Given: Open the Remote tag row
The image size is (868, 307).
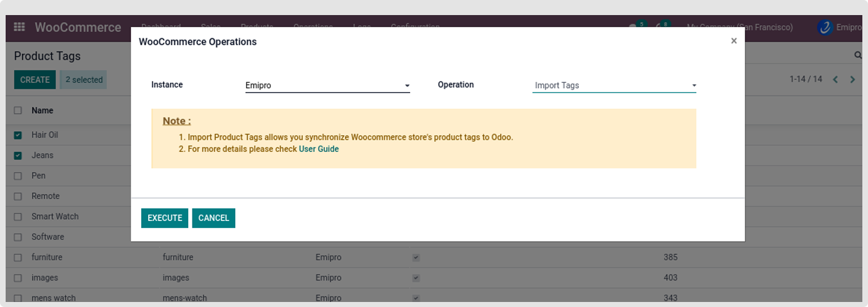Looking at the screenshot, I should point(45,196).
